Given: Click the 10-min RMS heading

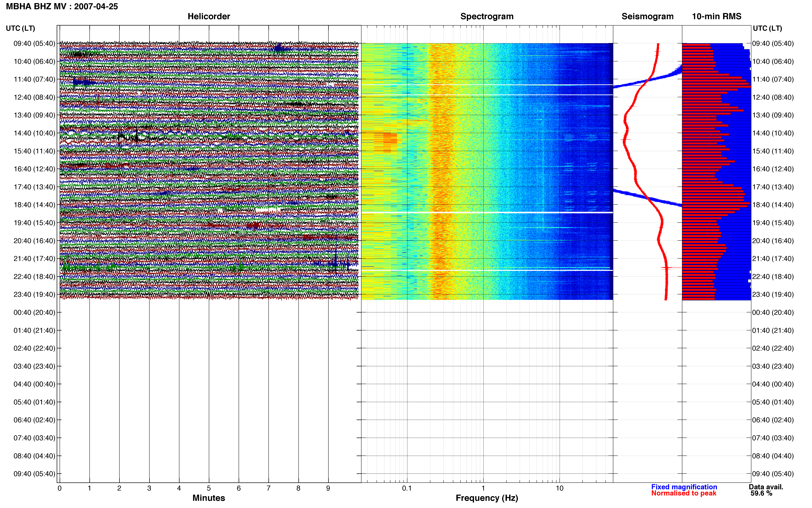Looking at the screenshot, I should coord(716,16).
